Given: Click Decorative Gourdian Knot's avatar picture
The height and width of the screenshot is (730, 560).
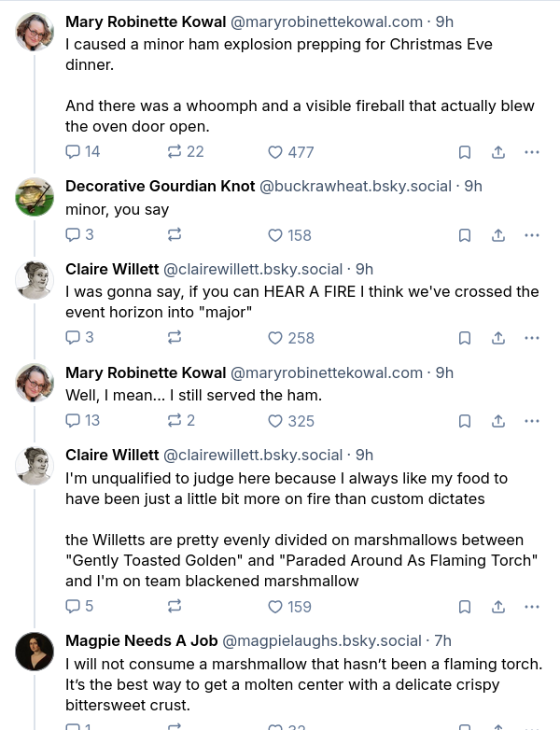Looking at the screenshot, I should click(x=35, y=196).
